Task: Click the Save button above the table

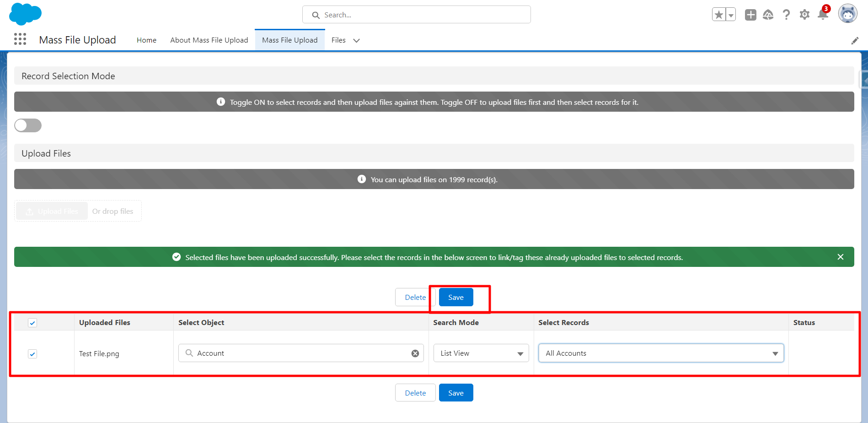Action: 456,298
